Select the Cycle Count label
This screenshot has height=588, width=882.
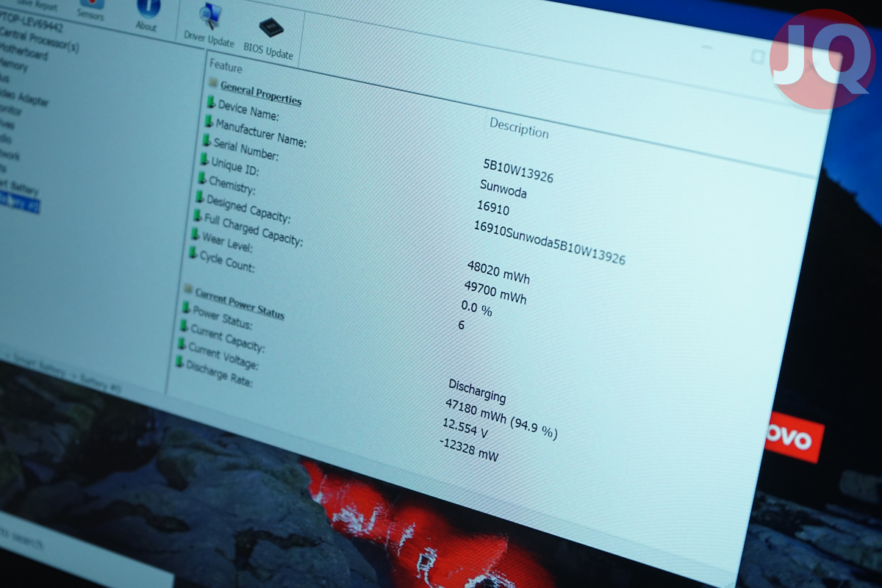click(227, 261)
